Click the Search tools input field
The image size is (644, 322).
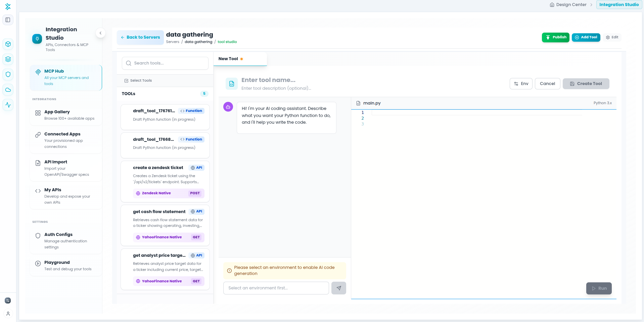(x=165, y=63)
